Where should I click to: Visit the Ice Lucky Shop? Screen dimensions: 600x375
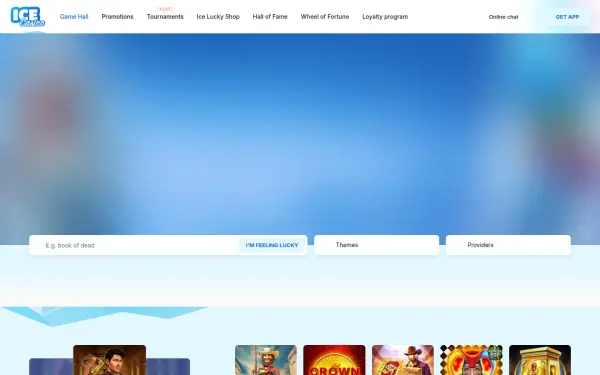click(218, 17)
